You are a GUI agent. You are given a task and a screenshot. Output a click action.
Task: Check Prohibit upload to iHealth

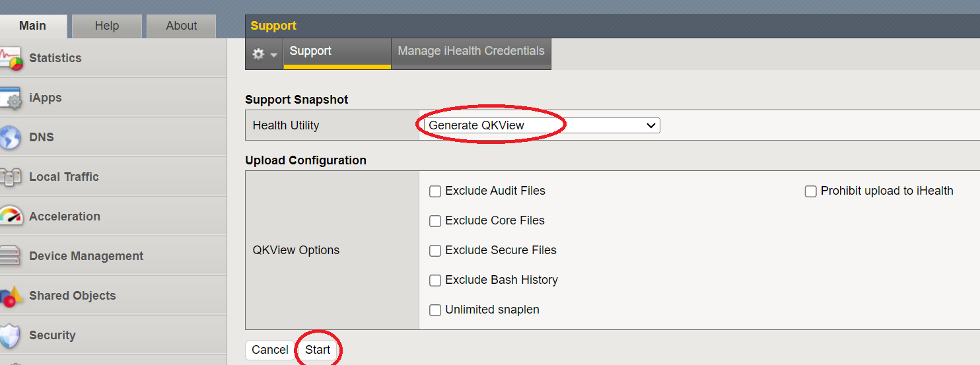pos(811,191)
